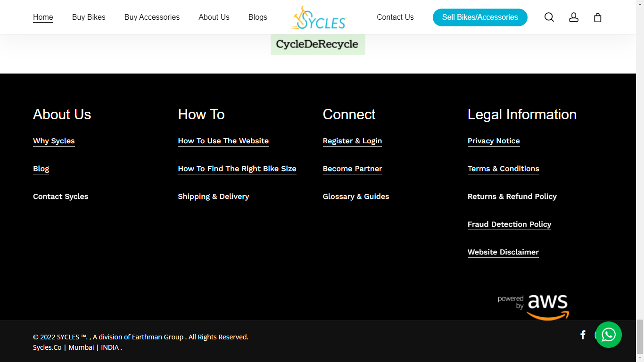
Task: Select Buy Accessories in the navigation
Action: (x=152, y=17)
